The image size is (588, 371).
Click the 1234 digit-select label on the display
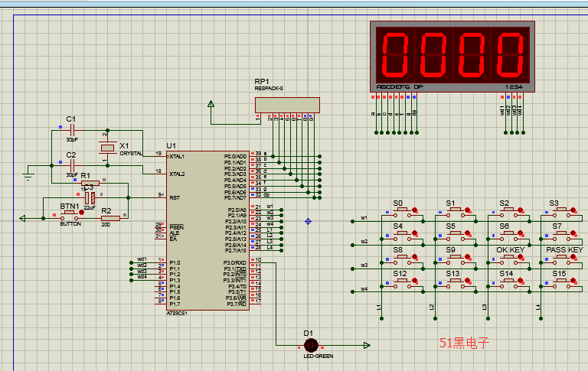(514, 87)
